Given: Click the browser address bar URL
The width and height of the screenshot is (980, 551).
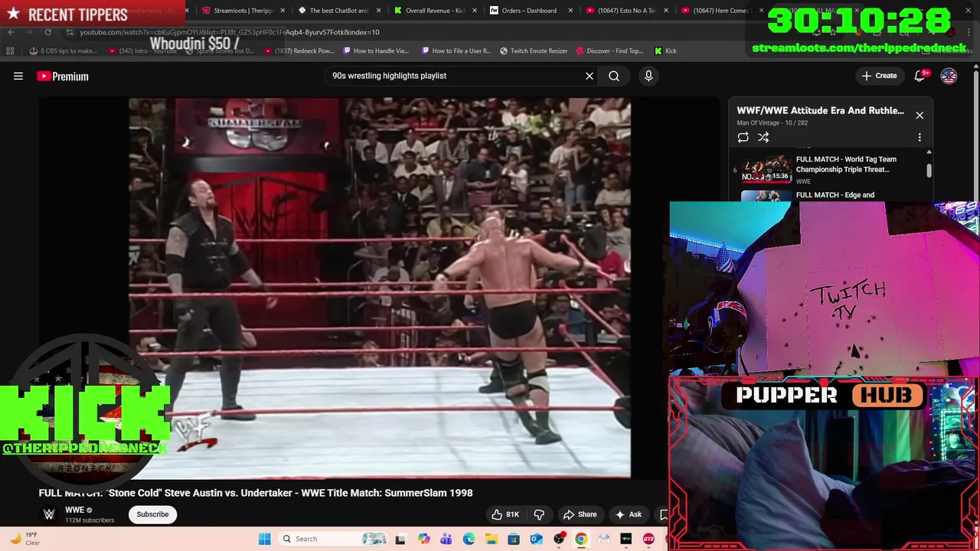Looking at the screenshot, I should click(230, 32).
